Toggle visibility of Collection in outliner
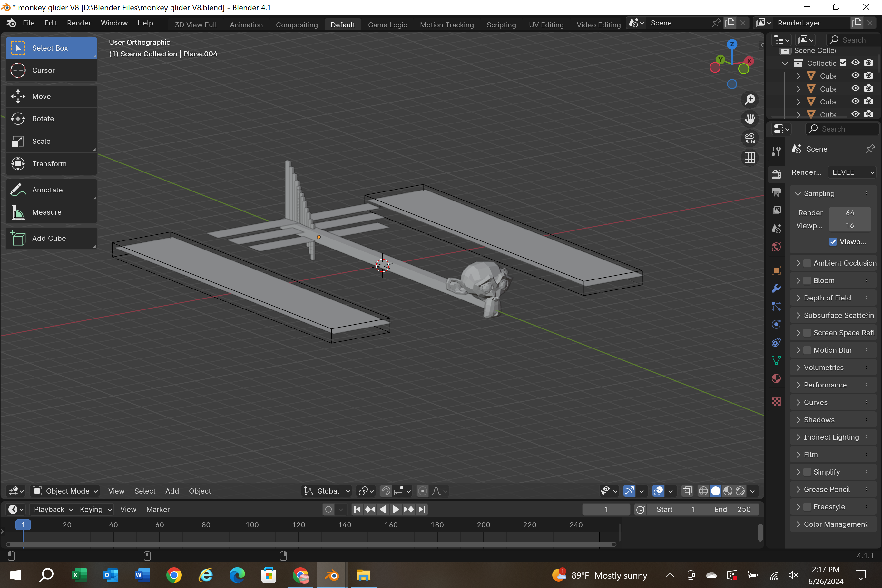 (x=855, y=63)
